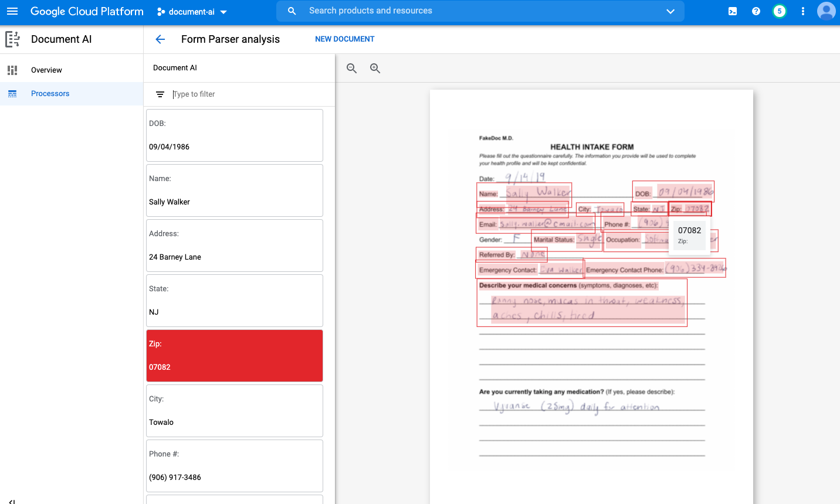Select Overview in the sidebar
The width and height of the screenshot is (840, 504).
coord(46,70)
